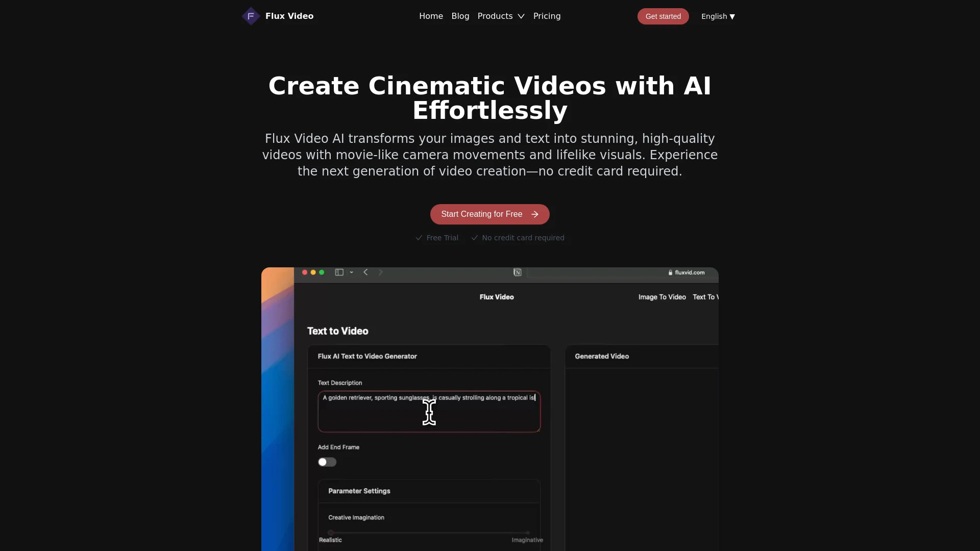Open the Products dropdown menu
This screenshot has width=980, height=551.
501,15
